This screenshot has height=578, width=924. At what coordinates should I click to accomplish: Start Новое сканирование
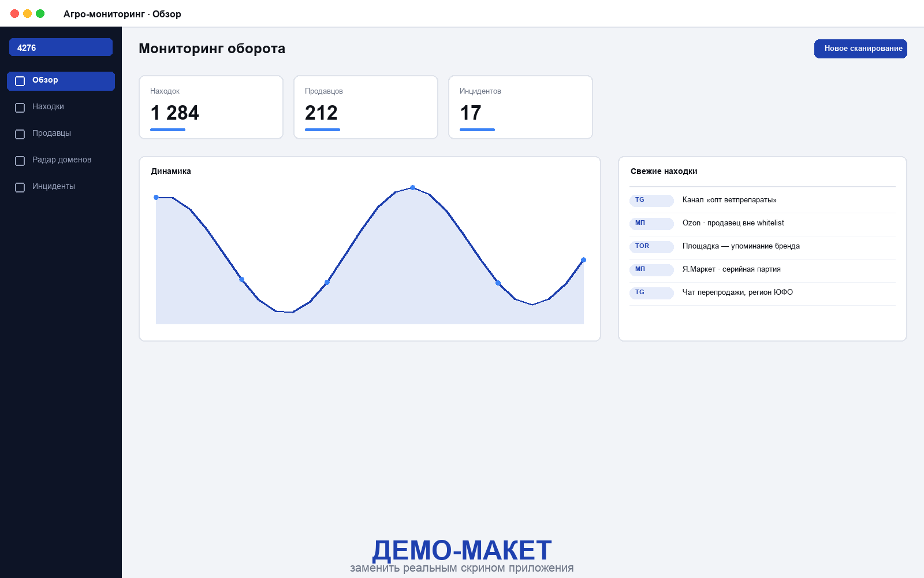coord(860,49)
